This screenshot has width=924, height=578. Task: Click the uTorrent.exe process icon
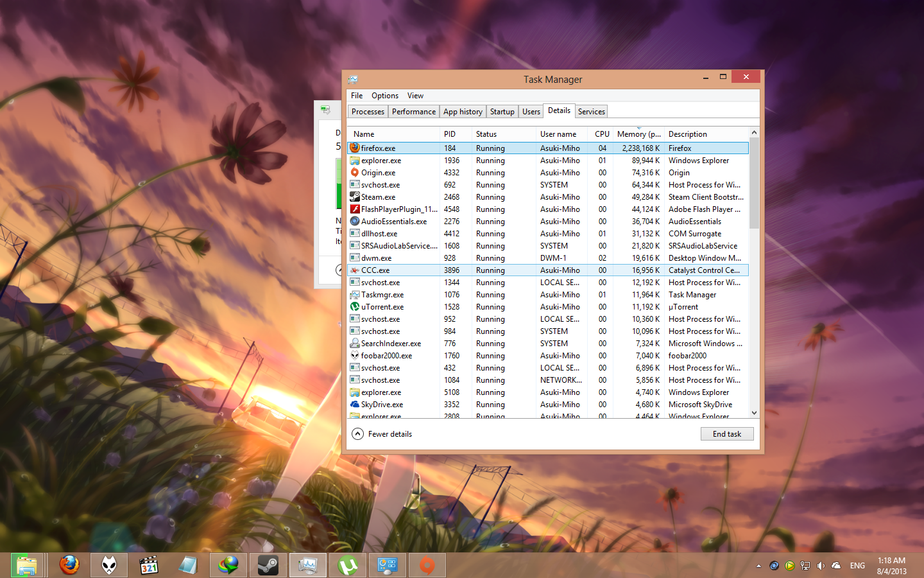pyautogui.click(x=355, y=306)
